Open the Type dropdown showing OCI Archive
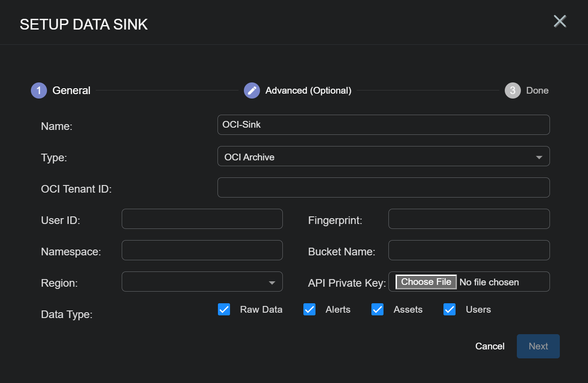Image resolution: width=588 pixels, height=383 pixels. click(383, 156)
